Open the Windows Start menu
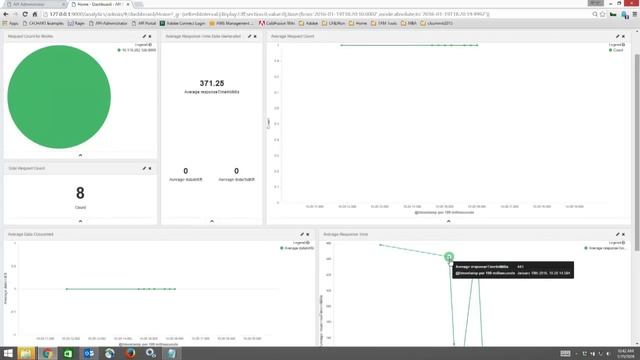This screenshot has width=640, height=360. 8,353
